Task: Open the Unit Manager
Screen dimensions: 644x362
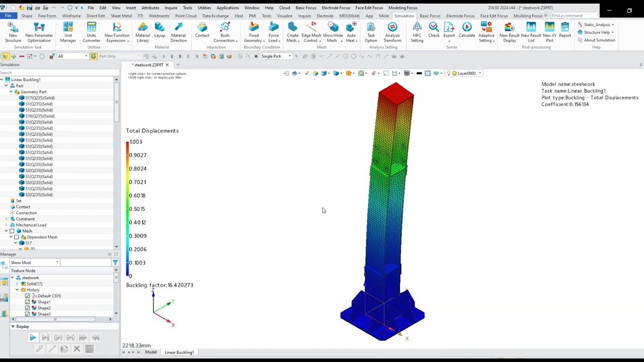Action: pos(68,32)
